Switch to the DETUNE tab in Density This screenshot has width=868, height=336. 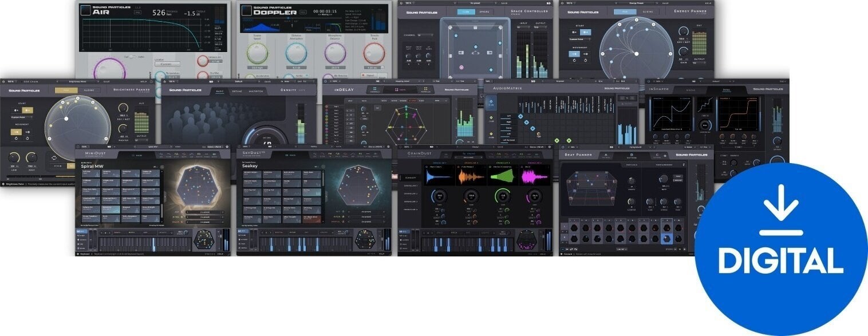coord(236,91)
